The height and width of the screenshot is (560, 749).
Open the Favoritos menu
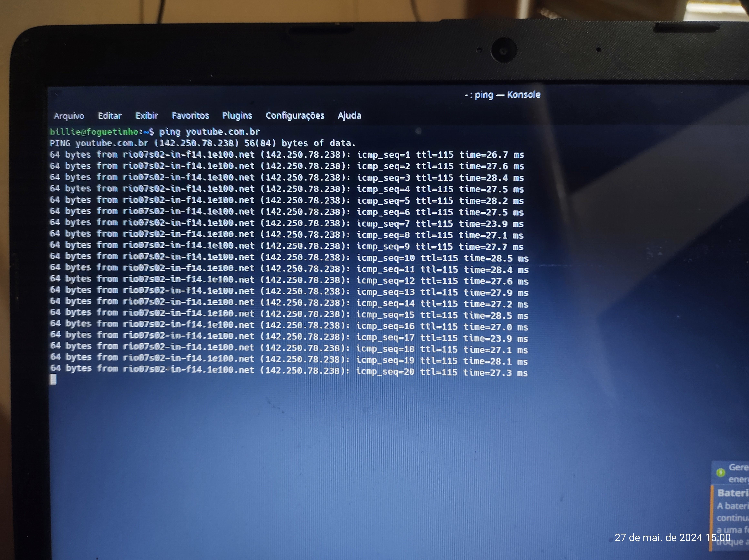pos(190,116)
